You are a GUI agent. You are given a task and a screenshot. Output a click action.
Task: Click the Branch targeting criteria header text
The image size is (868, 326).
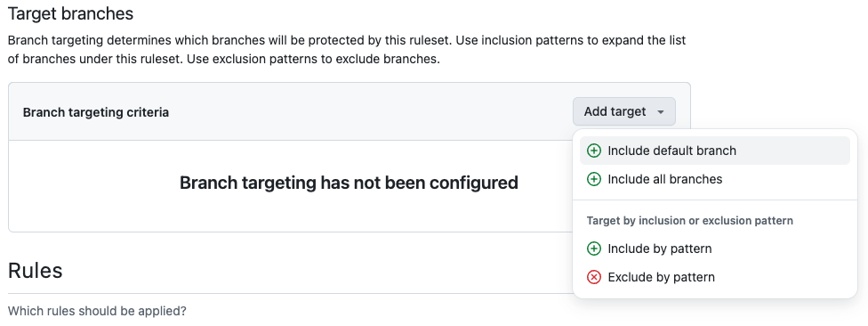pos(96,112)
